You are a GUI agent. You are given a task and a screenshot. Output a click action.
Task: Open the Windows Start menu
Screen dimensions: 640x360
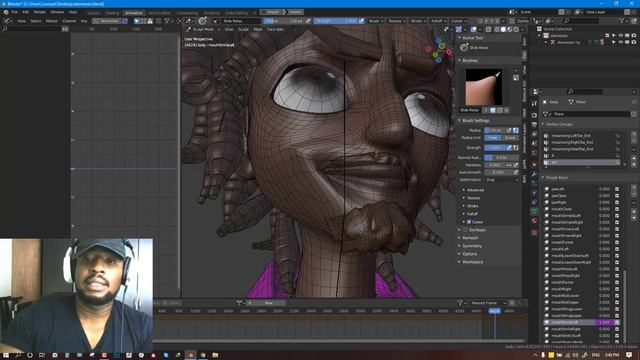click(6, 355)
